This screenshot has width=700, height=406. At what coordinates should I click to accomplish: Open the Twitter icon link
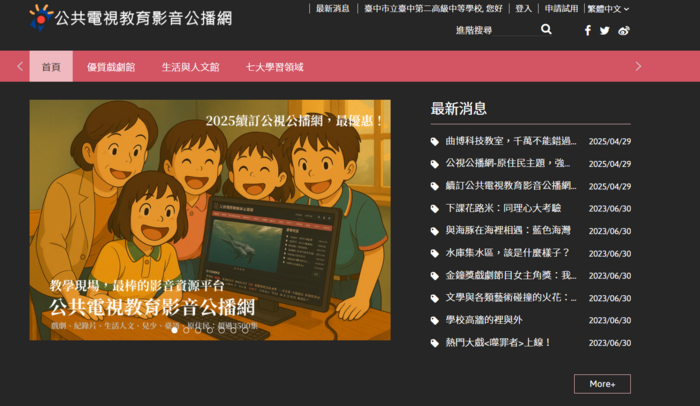click(604, 31)
